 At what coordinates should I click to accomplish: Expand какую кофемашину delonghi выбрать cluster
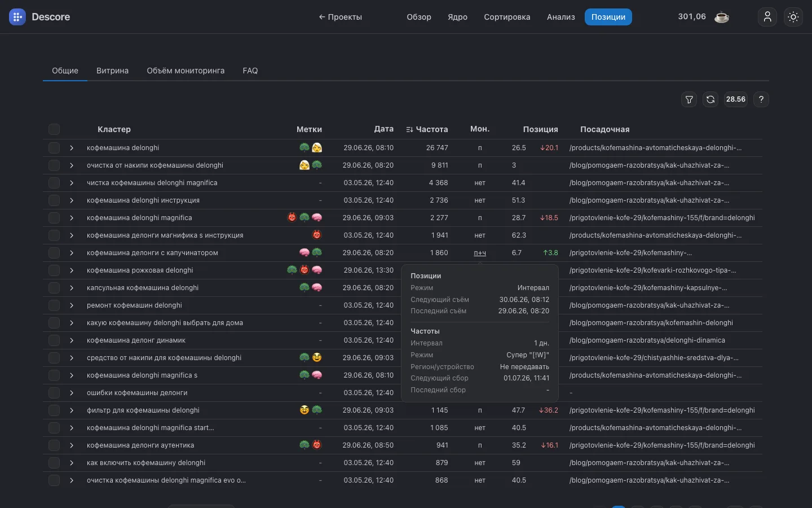click(72, 323)
